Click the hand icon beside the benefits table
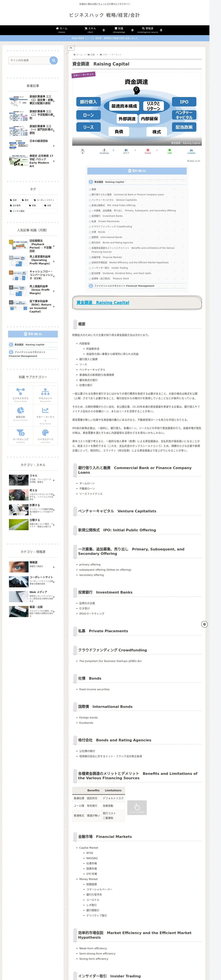221x980 pixels. [x=137, y=807]
